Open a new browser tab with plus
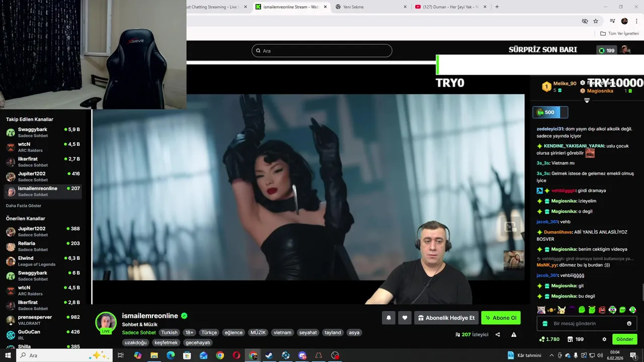Image resolution: width=644 pixels, height=362 pixels. coord(497,7)
